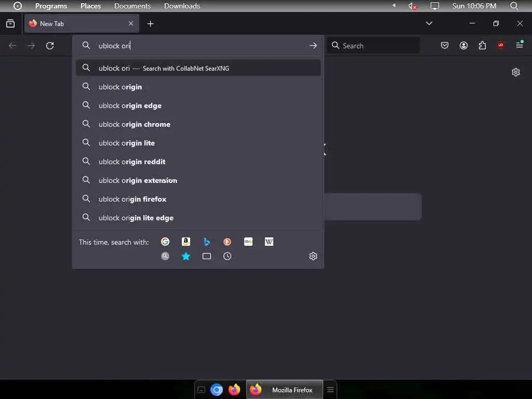The height and width of the screenshot is (399, 532).
Task: Expand the hidden tray arrow
Action: click(394, 5)
